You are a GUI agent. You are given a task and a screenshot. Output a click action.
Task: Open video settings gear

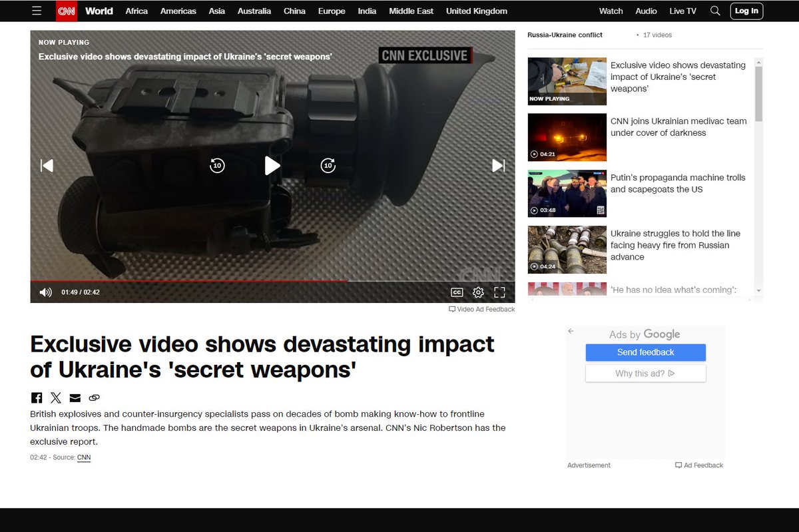pos(478,292)
